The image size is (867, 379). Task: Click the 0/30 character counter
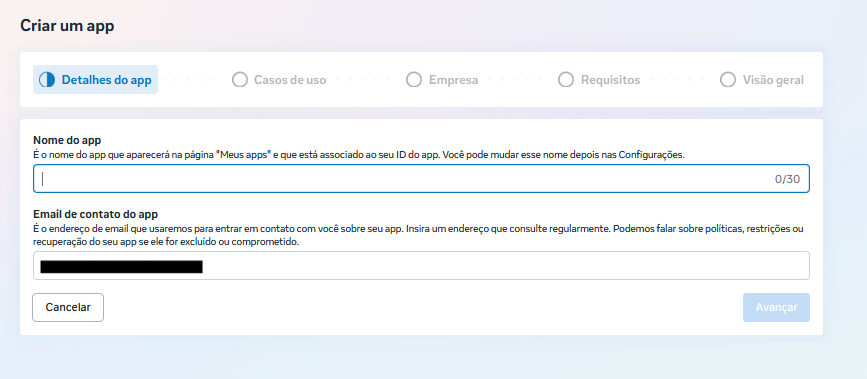pos(787,179)
